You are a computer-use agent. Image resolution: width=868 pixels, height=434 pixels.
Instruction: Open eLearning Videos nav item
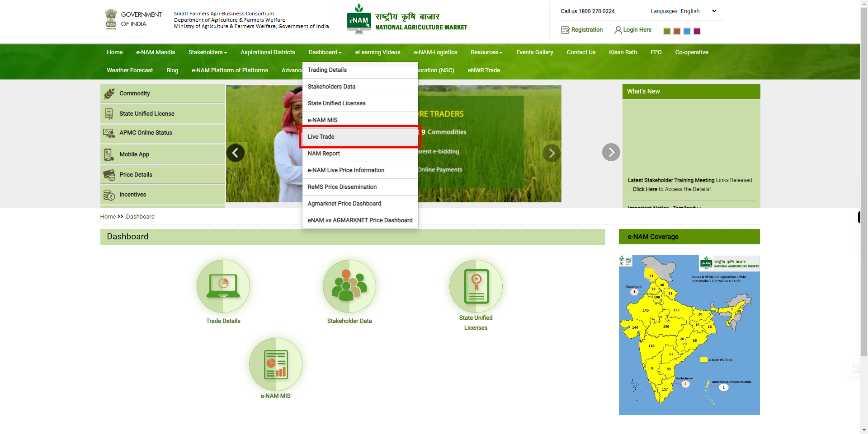coord(378,52)
